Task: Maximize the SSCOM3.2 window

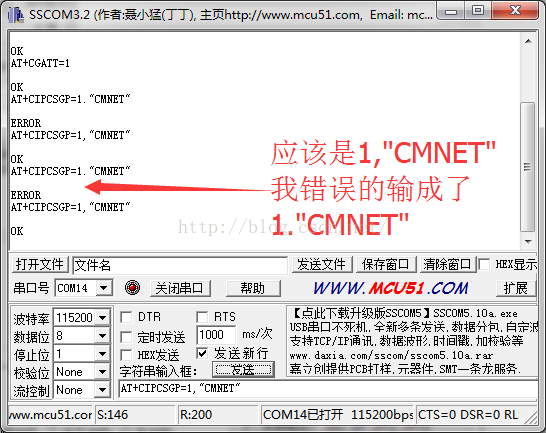Action: [x=478, y=11]
